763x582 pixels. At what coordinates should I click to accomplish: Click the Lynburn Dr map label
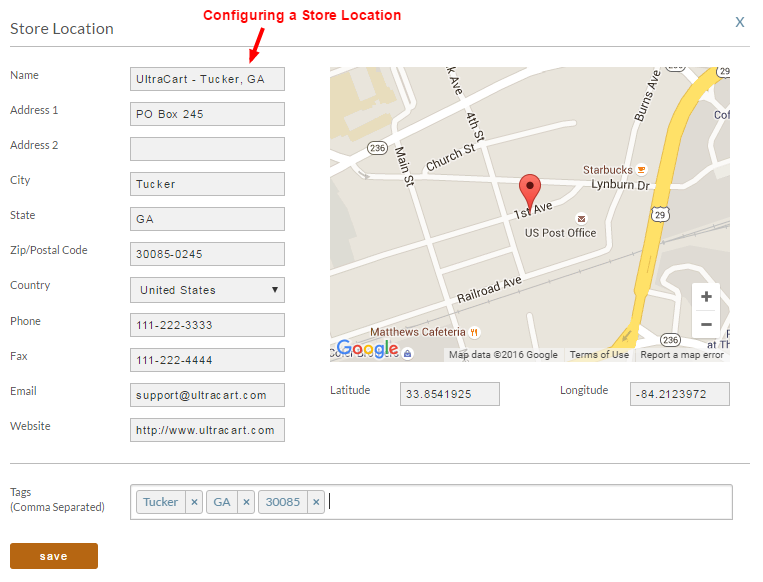(620, 185)
